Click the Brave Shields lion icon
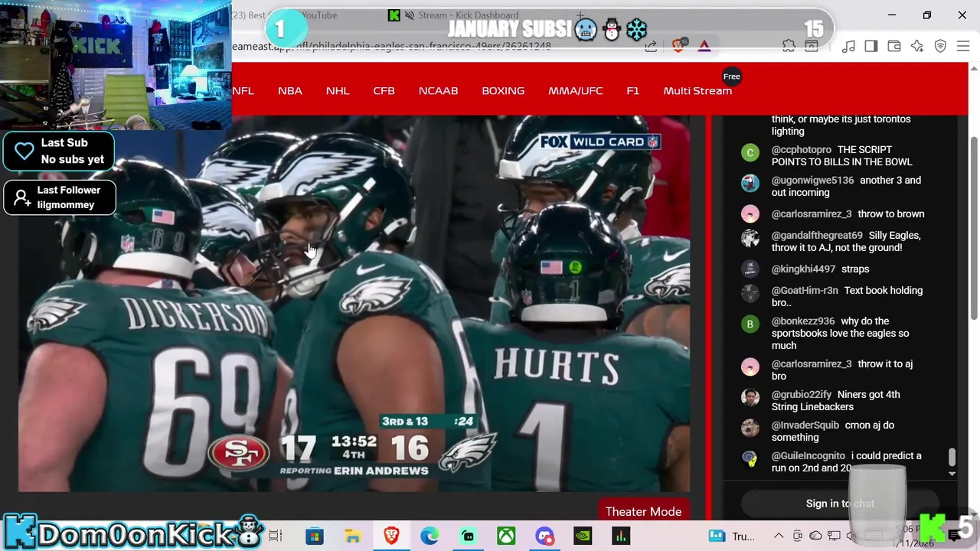The height and width of the screenshot is (551, 980). (679, 46)
